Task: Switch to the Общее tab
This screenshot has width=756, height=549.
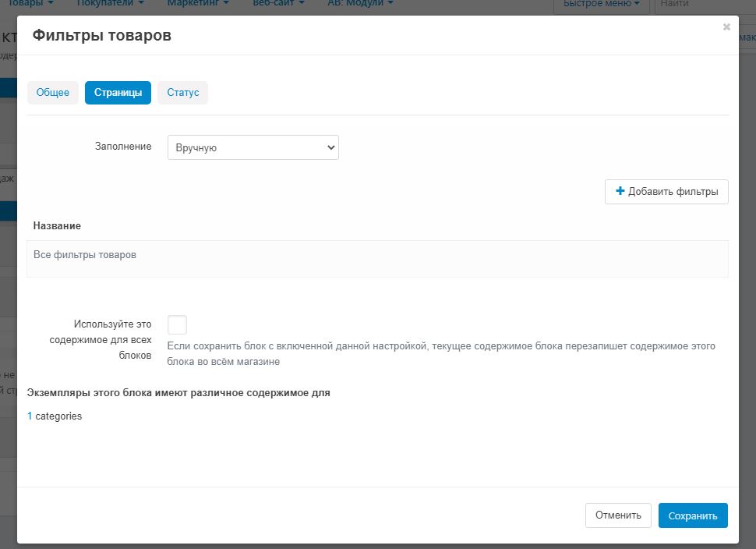Action: pos(52,93)
